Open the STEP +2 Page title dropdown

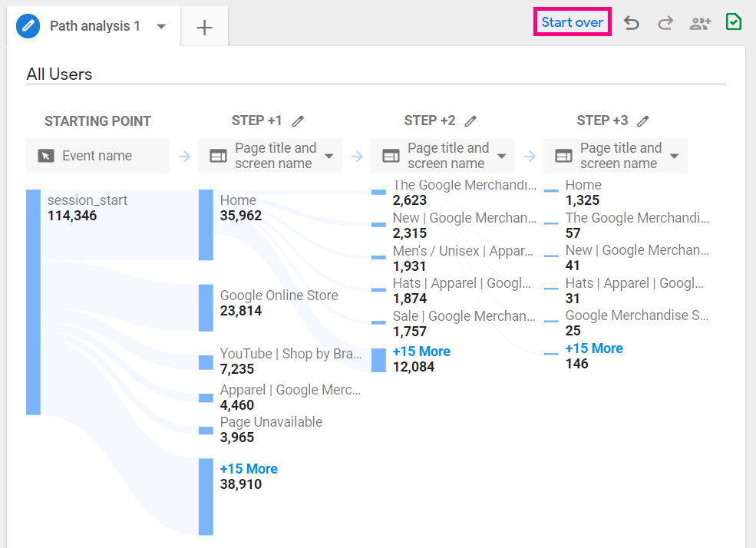pos(501,156)
